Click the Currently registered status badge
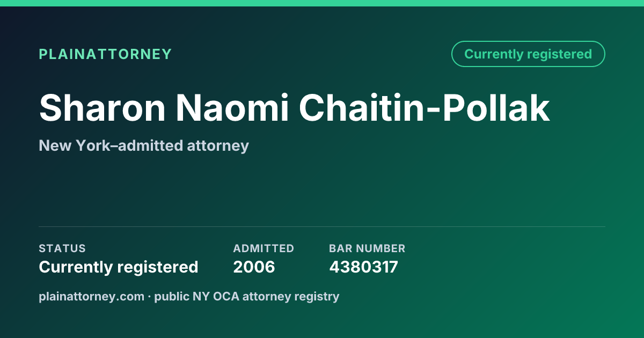 coord(528,54)
